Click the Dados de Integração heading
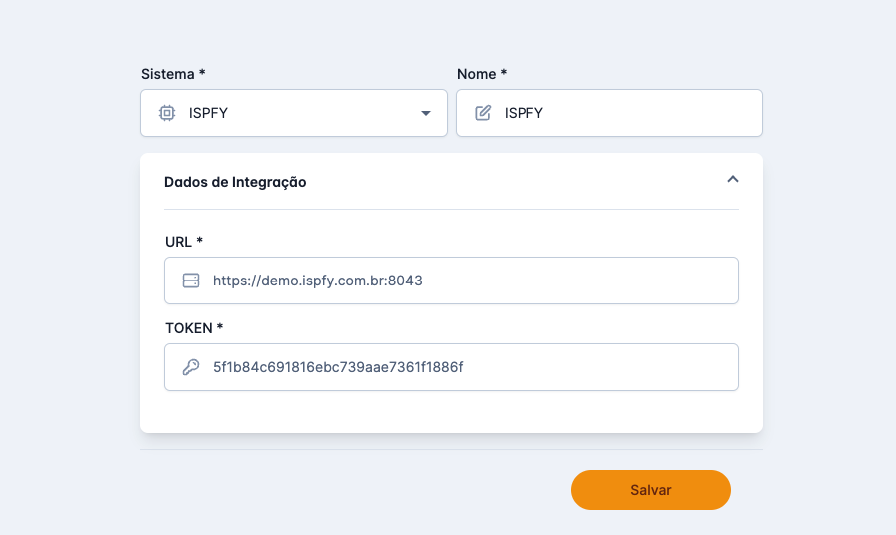 click(235, 182)
